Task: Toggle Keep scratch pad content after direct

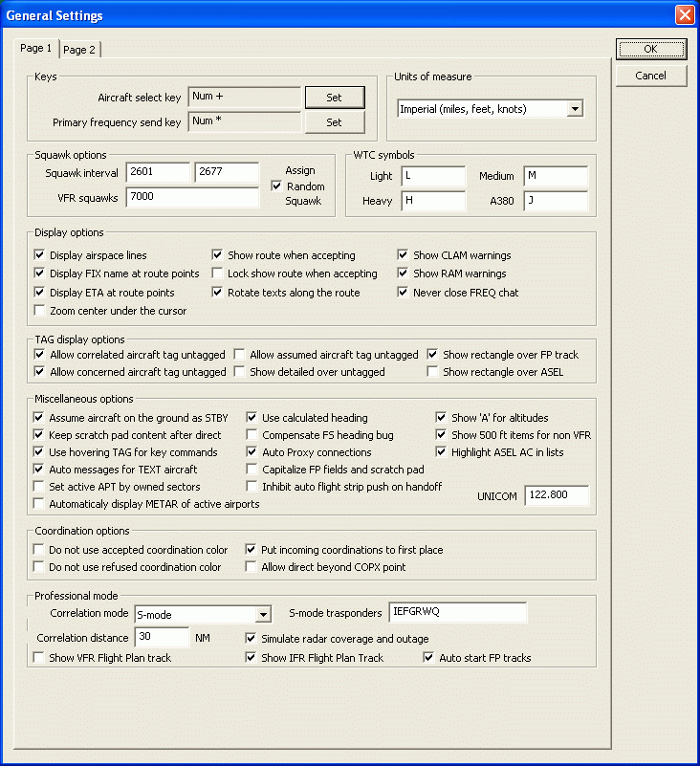Action: 38,434
